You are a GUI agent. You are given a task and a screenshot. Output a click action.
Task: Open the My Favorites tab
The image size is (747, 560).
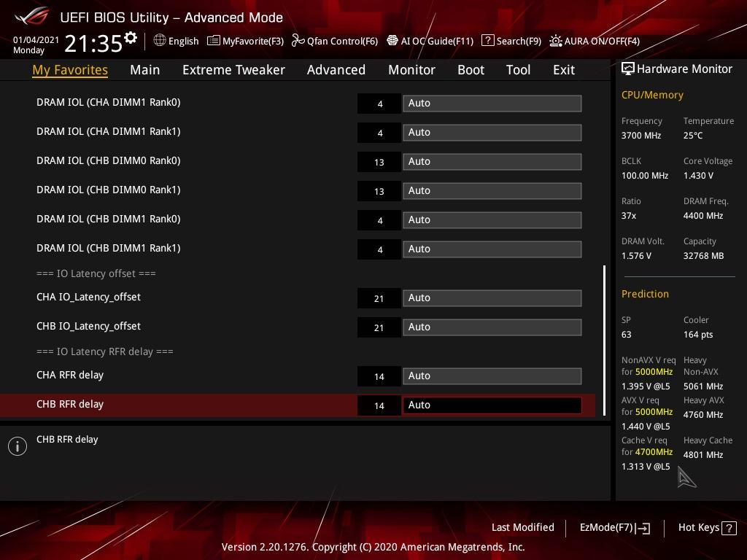tap(70, 70)
